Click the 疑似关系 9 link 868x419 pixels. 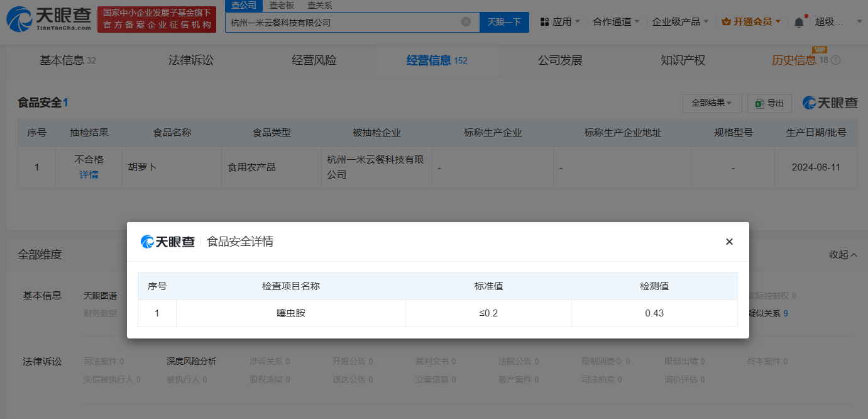pyautogui.click(x=768, y=313)
